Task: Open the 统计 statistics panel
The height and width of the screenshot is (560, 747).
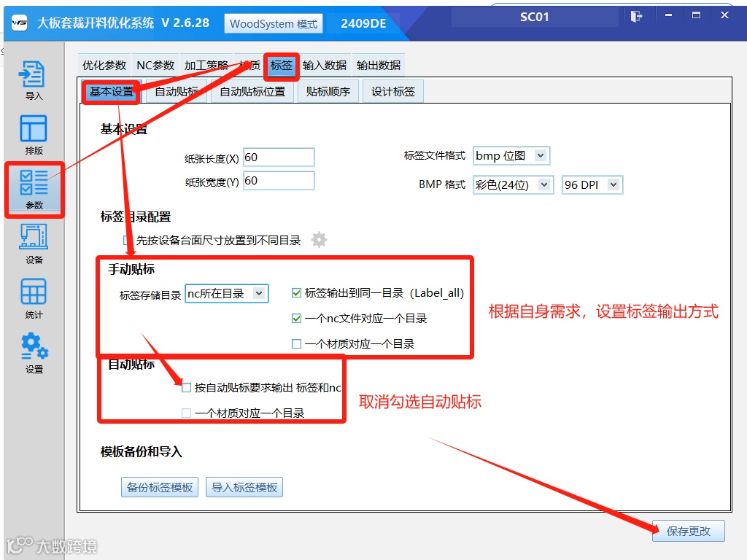Action: click(34, 299)
